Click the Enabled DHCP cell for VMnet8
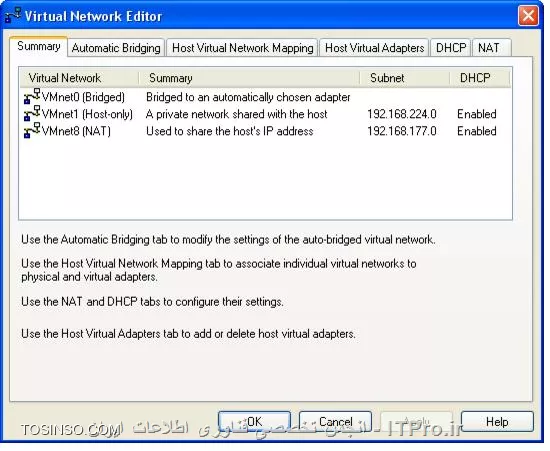Viewport: 550px width, 451px height. (477, 131)
